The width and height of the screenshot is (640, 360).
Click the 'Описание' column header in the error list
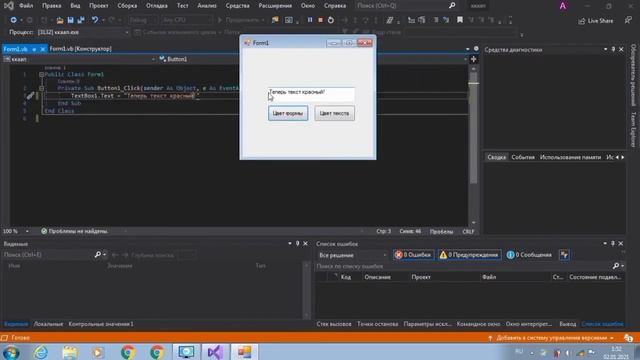[x=378, y=277]
